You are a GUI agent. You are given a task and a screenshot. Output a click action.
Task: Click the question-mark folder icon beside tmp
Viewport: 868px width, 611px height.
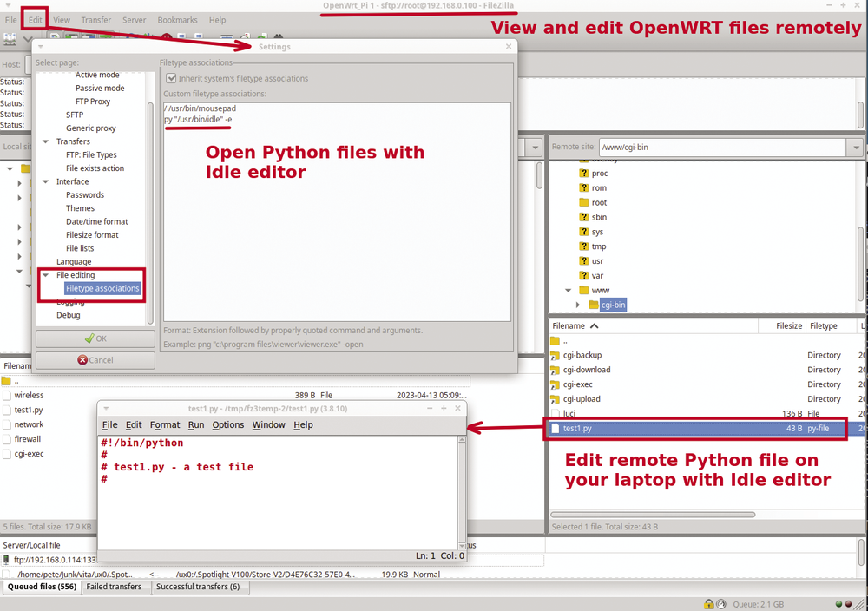point(584,246)
